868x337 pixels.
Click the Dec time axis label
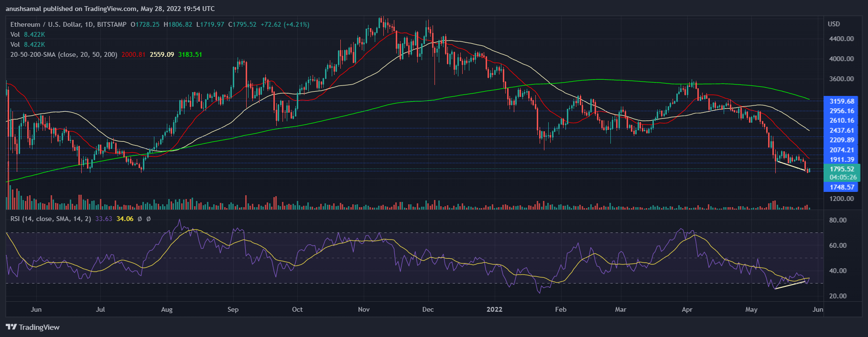point(428,309)
